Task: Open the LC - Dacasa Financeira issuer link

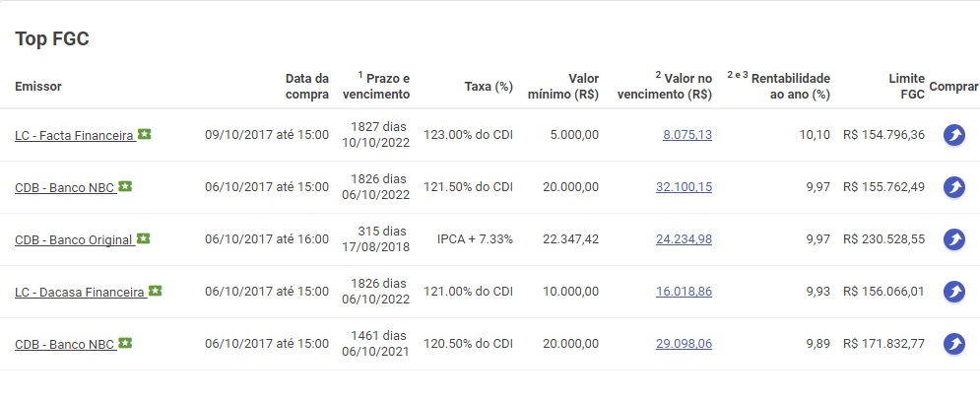Action: coord(80,292)
